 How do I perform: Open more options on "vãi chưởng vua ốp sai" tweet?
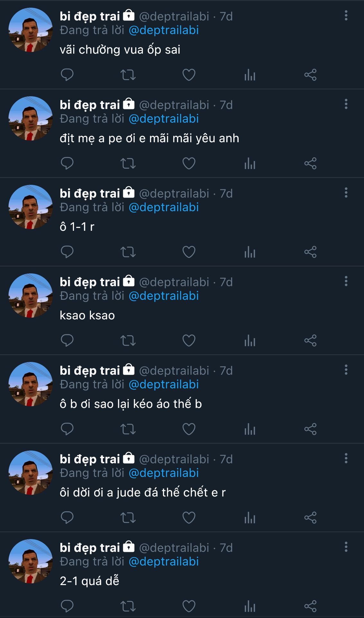[346, 15]
